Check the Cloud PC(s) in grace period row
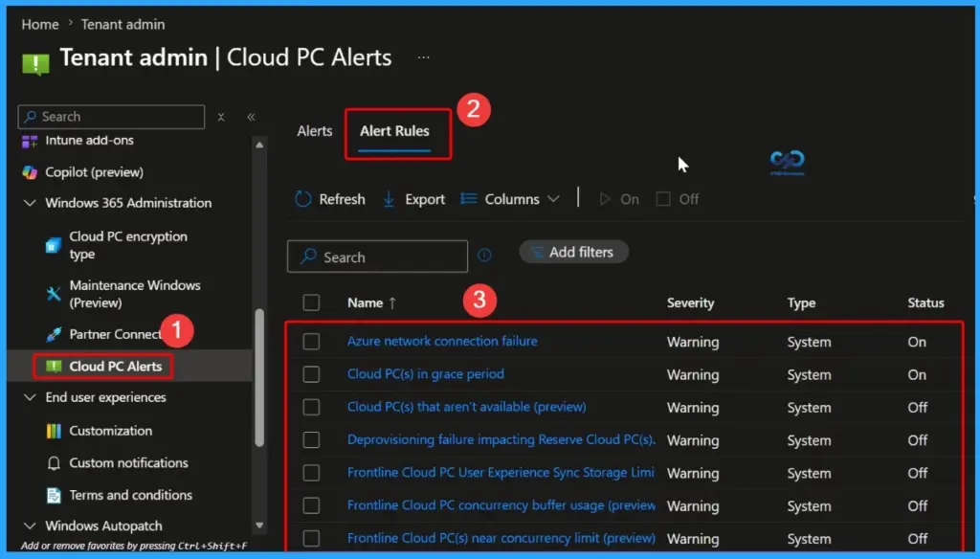This screenshot has width=980, height=559. (x=311, y=374)
